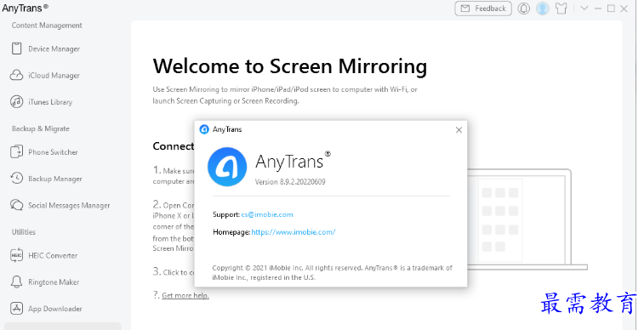This screenshot has width=644, height=330.
Task: Open the imobie.com homepage link
Action: 294,232
